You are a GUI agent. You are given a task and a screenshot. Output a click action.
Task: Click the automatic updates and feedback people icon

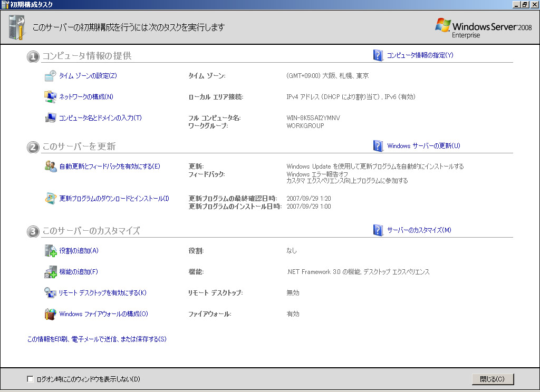(50, 166)
